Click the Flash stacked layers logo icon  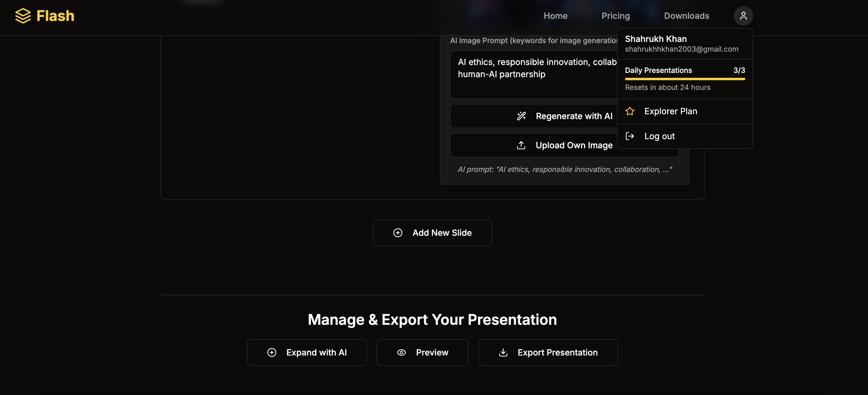pos(23,16)
